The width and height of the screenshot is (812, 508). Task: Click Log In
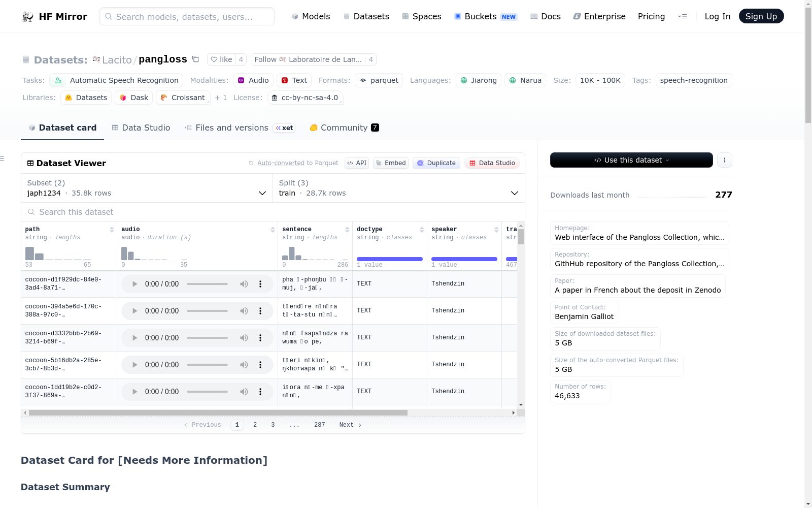click(718, 16)
